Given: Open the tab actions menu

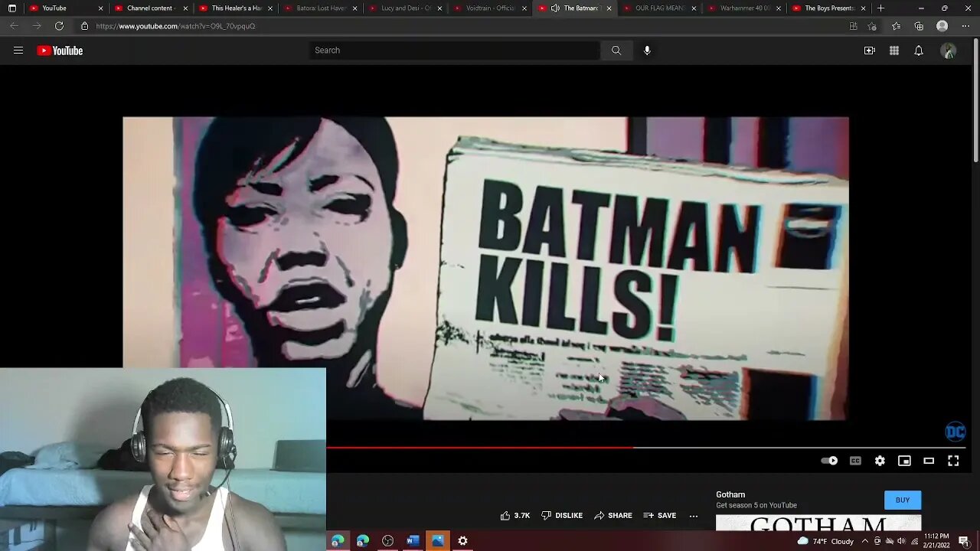Looking at the screenshot, I should pyautogui.click(x=11, y=8).
